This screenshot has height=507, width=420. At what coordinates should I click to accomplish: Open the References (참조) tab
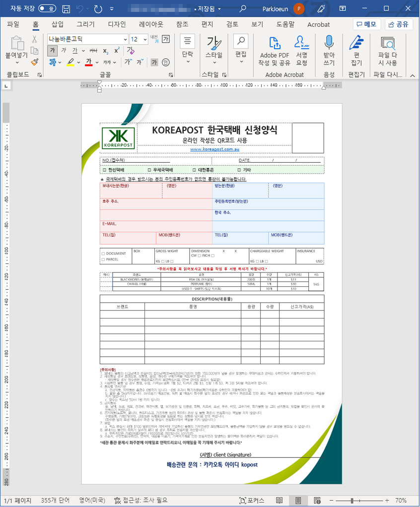click(182, 24)
